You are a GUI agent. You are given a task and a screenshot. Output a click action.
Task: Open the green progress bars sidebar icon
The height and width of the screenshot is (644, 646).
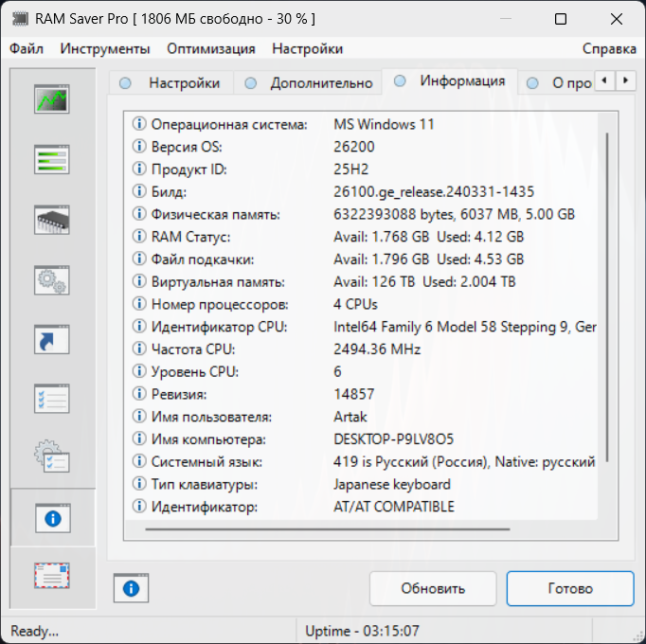pos(52,159)
